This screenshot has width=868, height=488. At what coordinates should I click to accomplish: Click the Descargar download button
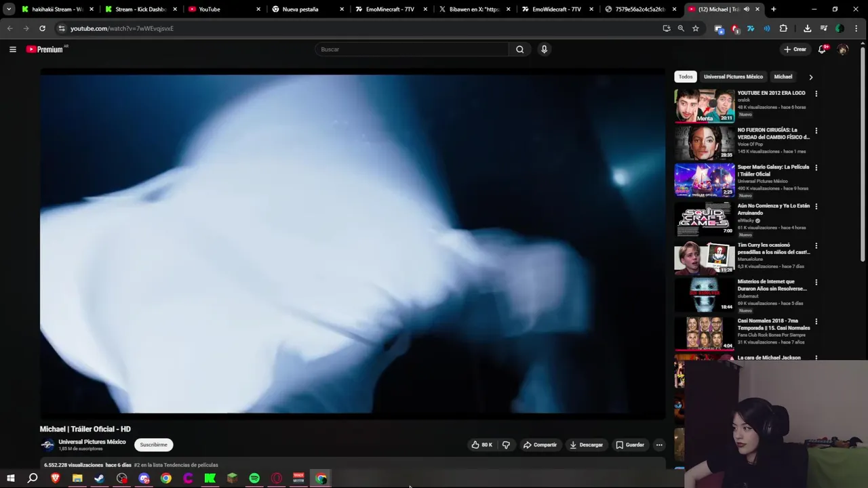point(586,445)
